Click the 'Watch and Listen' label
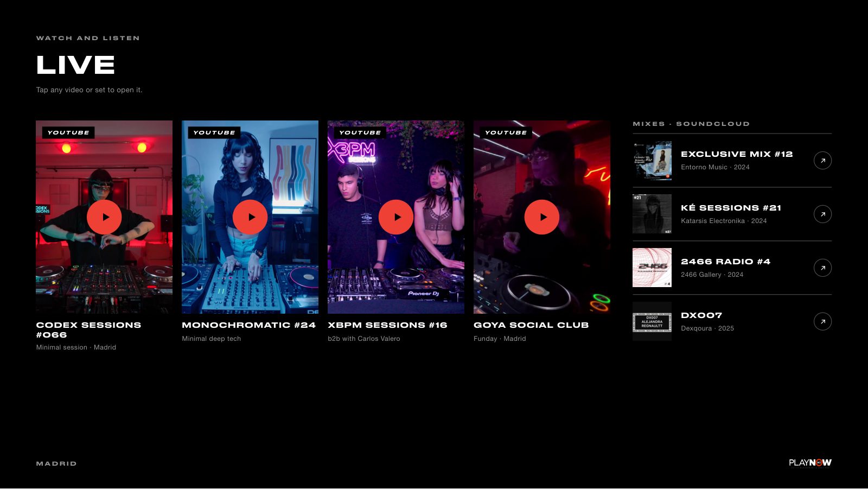The height and width of the screenshot is (489, 868). click(88, 38)
